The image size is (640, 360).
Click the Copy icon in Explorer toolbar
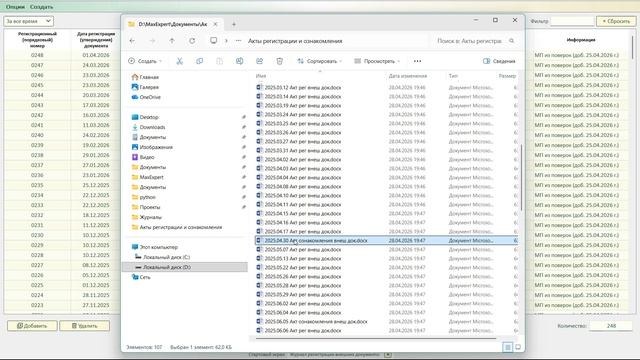200,61
